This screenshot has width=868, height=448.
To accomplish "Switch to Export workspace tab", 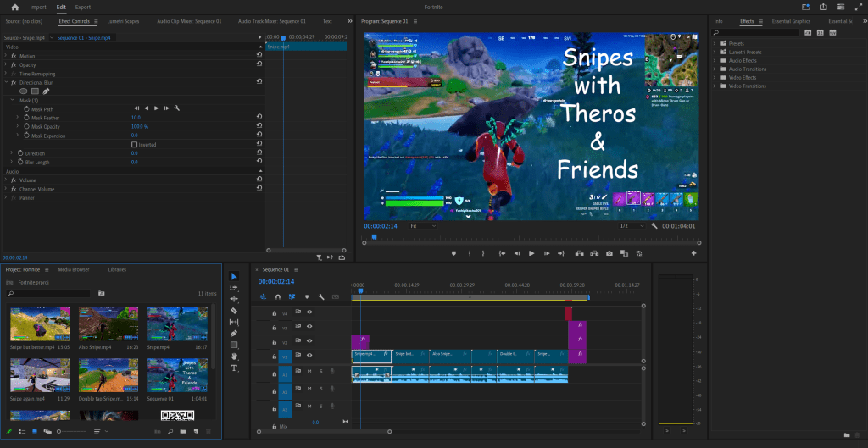I will 83,7.
